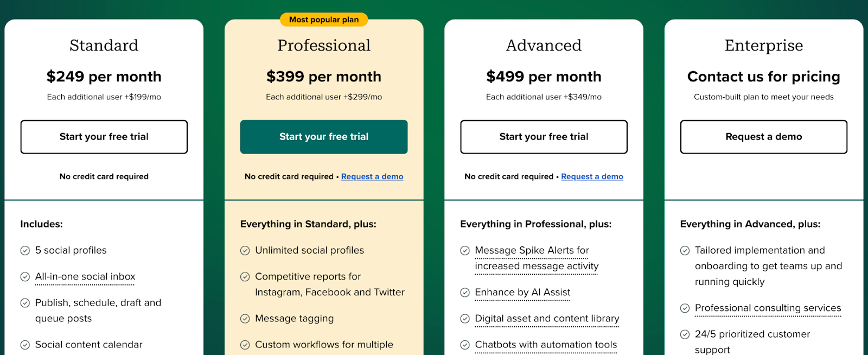The width and height of the screenshot is (868, 355).
Task: Click Message Spike Alerts feature text
Action: click(532, 251)
